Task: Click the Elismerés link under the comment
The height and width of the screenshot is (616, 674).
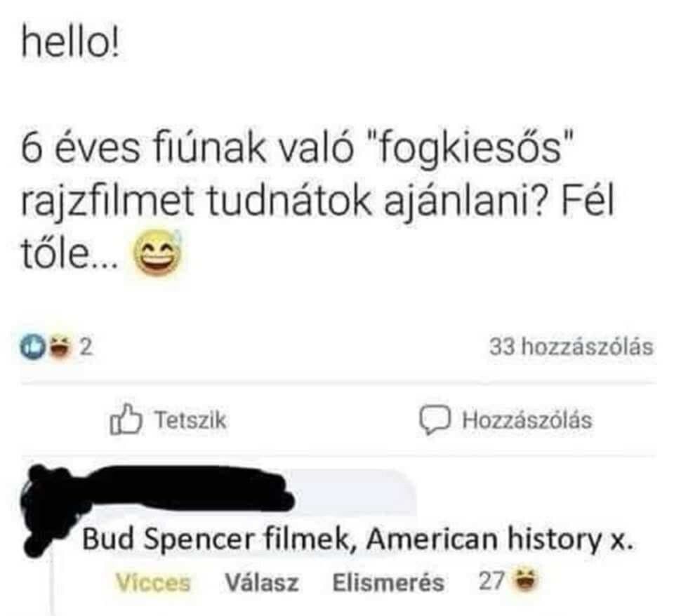Action: 388,582
